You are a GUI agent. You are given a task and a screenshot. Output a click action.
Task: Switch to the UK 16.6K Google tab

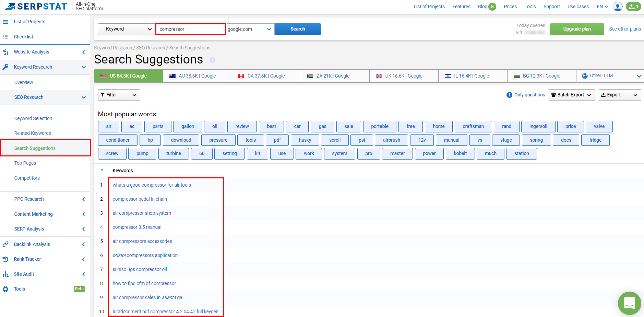coord(404,75)
